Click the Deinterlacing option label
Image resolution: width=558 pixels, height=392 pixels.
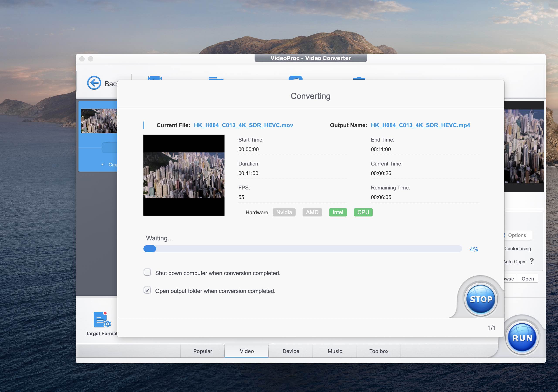[518, 248]
